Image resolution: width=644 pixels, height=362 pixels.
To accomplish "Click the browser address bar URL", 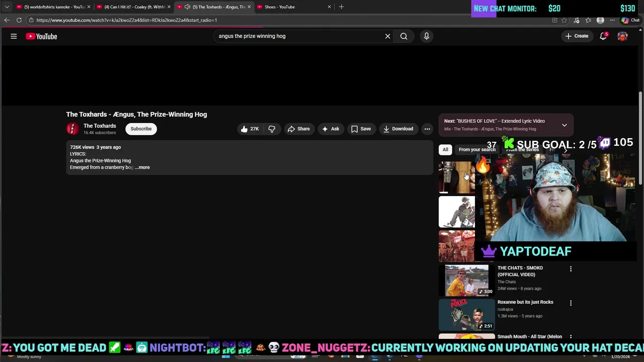I will (x=127, y=20).
